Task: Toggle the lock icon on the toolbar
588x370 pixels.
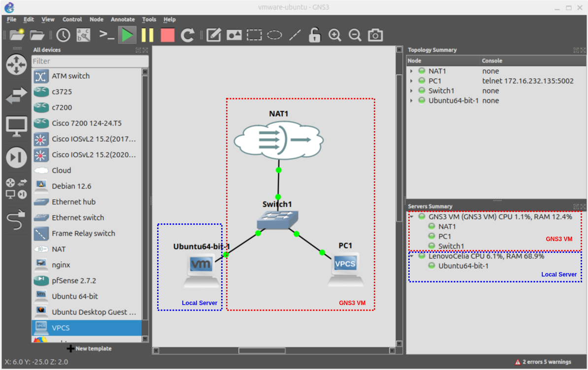Action: click(x=314, y=35)
